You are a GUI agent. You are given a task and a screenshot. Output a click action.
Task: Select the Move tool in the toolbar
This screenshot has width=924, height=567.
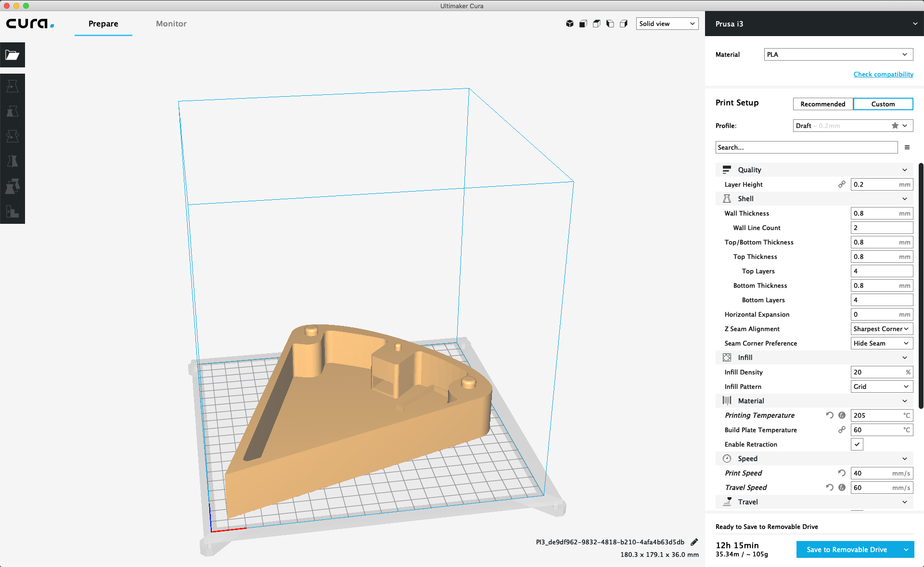[13, 87]
